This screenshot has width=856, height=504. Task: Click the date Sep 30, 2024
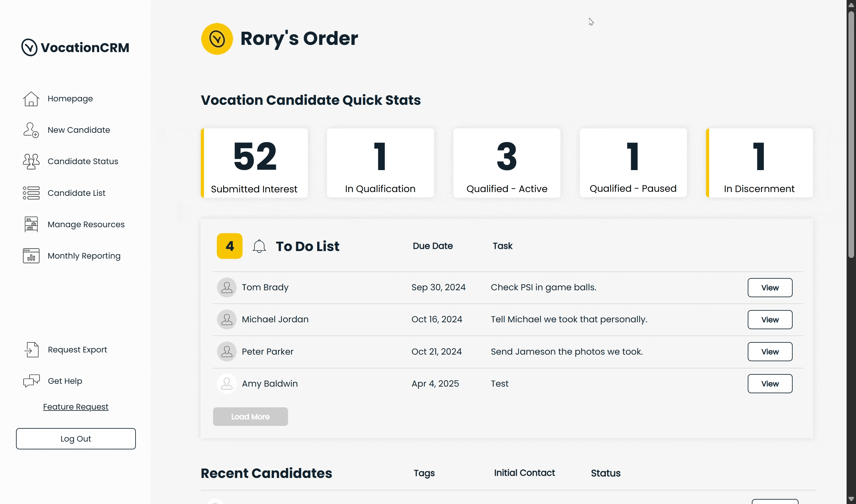[439, 287]
